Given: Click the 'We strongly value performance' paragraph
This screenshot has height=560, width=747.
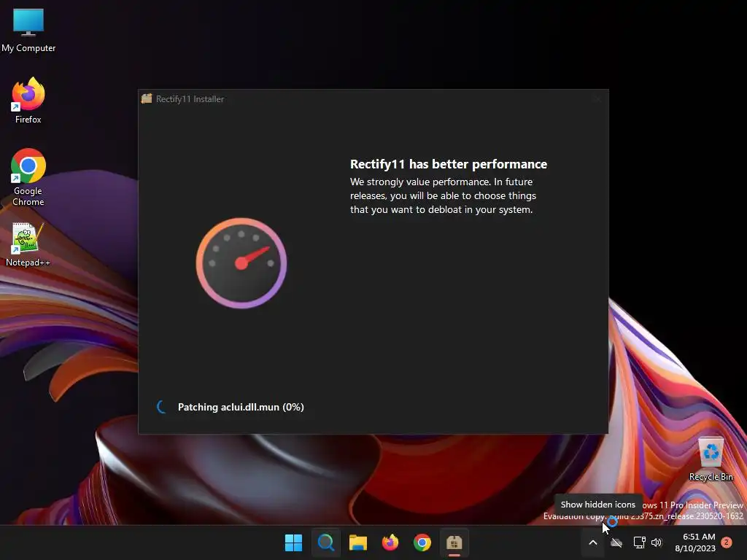Looking at the screenshot, I should [x=443, y=195].
